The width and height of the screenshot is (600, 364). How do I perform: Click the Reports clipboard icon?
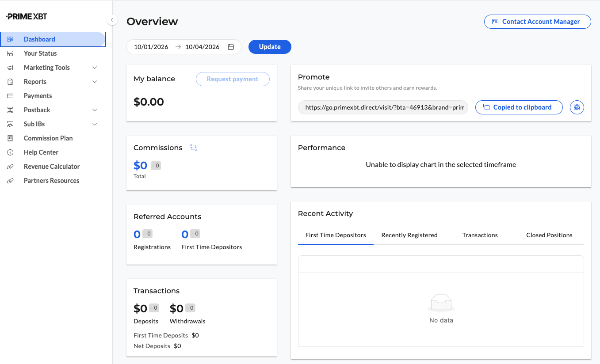click(10, 82)
